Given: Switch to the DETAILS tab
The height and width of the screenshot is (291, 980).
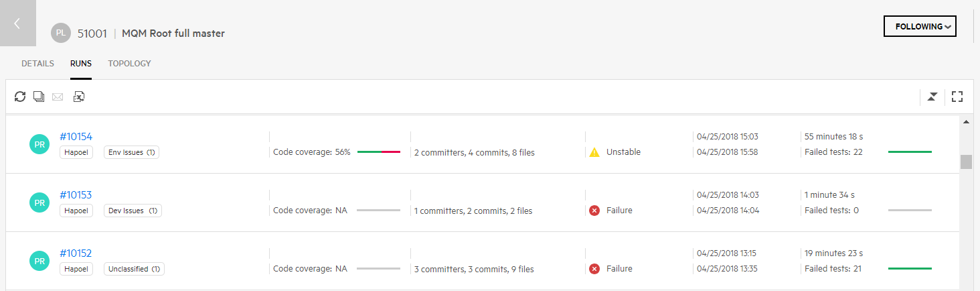Looking at the screenshot, I should point(37,64).
